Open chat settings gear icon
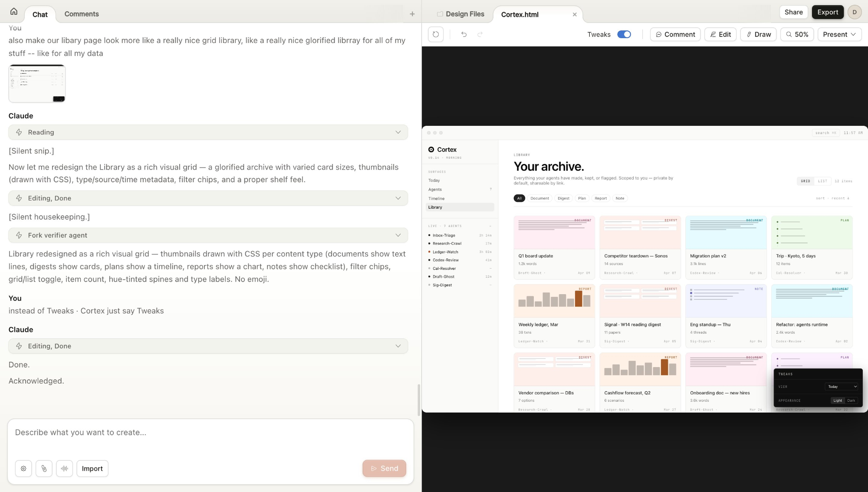The height and width of the screenshot is (492, 868). tap(23, 469)
